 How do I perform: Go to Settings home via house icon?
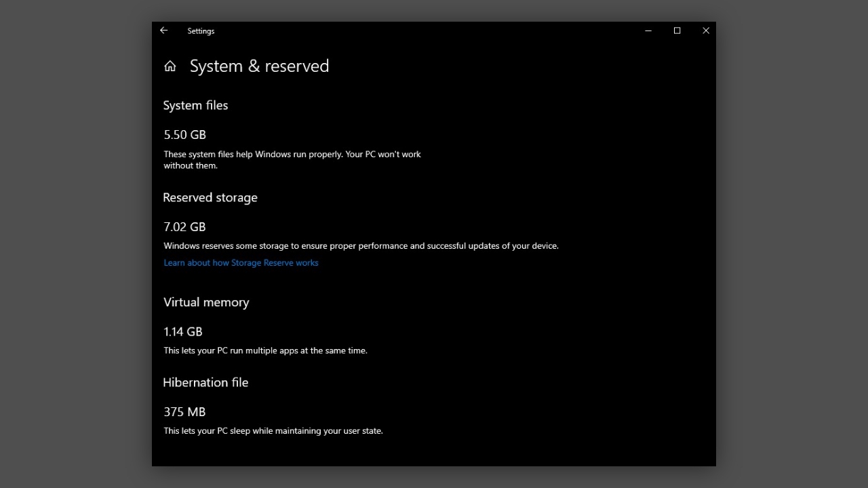tap(170, 66)
